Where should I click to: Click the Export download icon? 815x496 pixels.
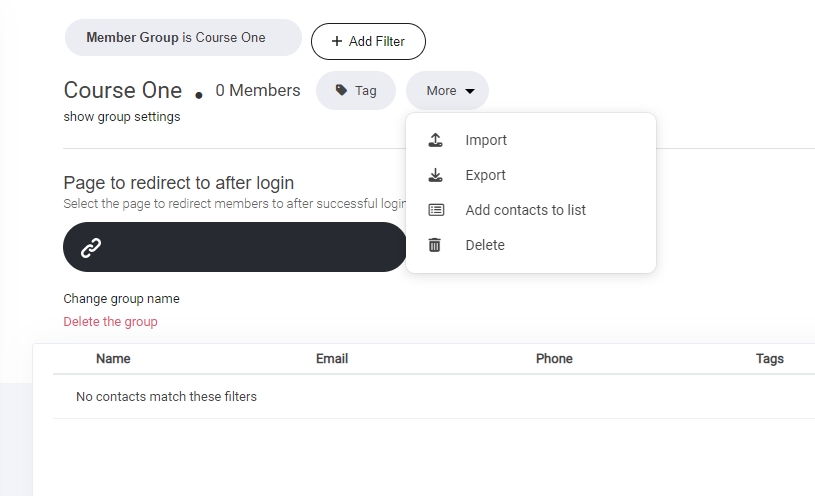[x=435, y=175]
